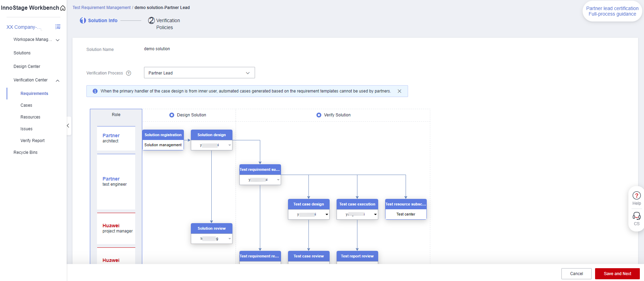
Task: Collapse the Verification Center menu chevron
Action: (58, 81)
